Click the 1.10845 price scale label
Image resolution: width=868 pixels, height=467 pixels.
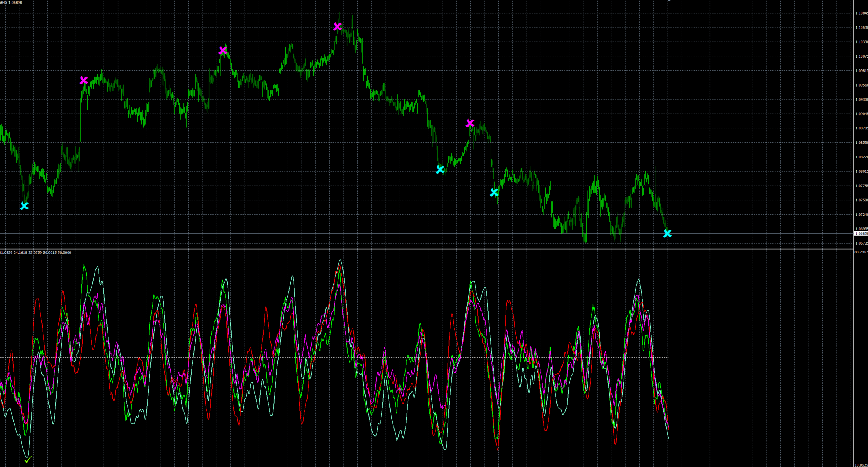point(861,13)
